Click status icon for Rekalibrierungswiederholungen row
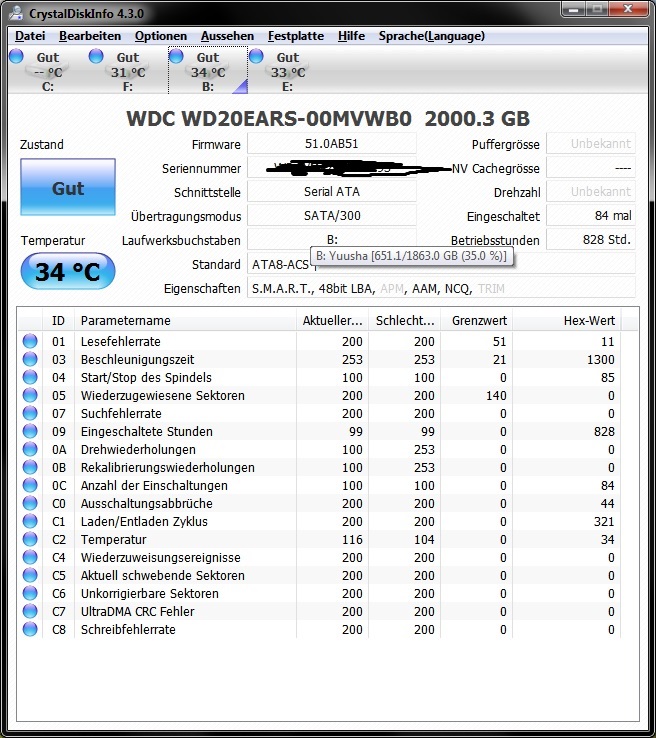The image size is (656, 738). [30, 467]
